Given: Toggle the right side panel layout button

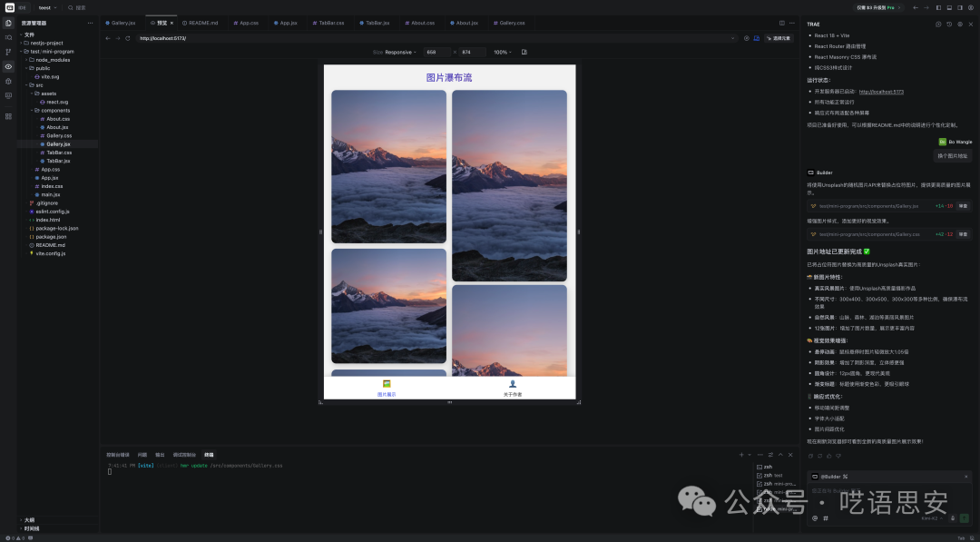Looking at the screenshot, I should 959,7.
